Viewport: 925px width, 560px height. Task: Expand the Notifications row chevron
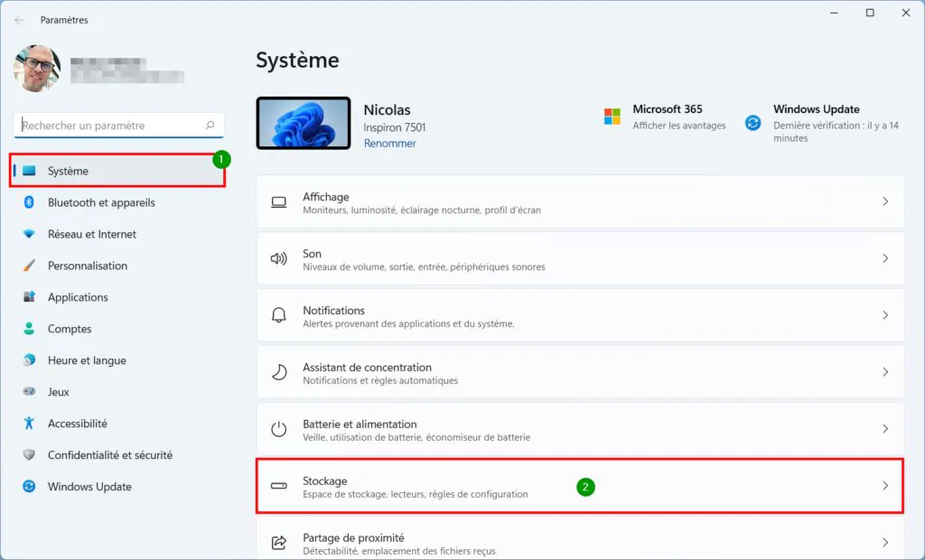885,315
